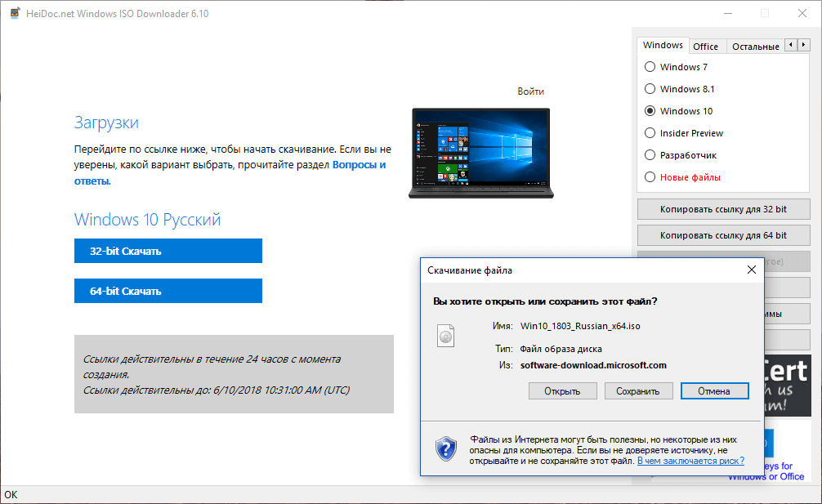Click the left tab-scroll arrow
The height and width of the screenshot is (504, 822).
pos(788,45)
